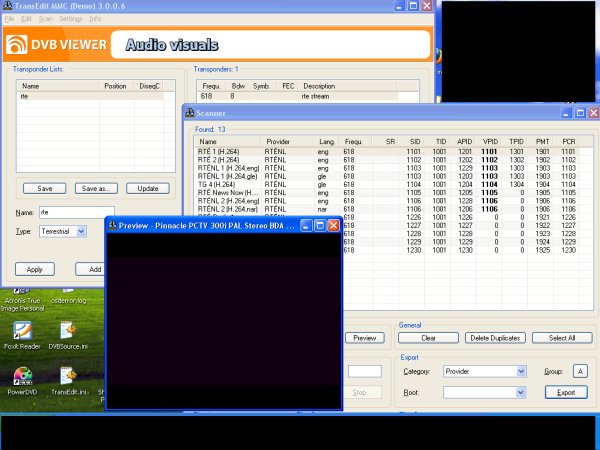Select the rte transponder list row
Viewport: 600px width, 450px height.
[x=90, y=96]
